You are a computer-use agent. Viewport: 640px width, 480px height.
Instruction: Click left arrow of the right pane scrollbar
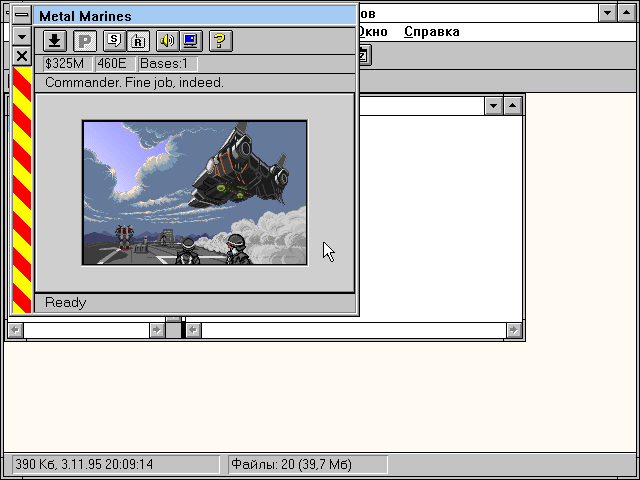tap(194, 330)
